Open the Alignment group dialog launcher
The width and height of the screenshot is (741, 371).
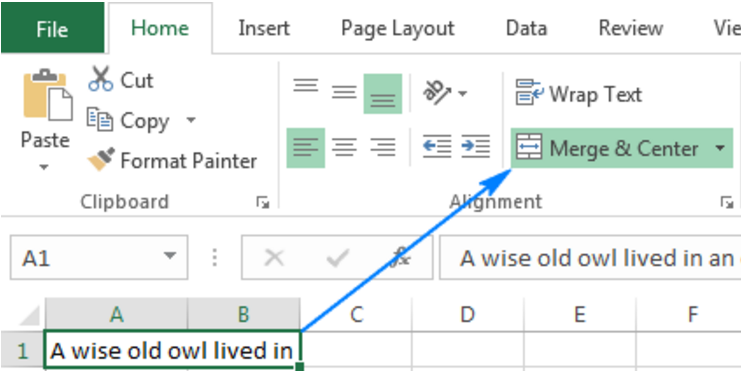(726, 203)
